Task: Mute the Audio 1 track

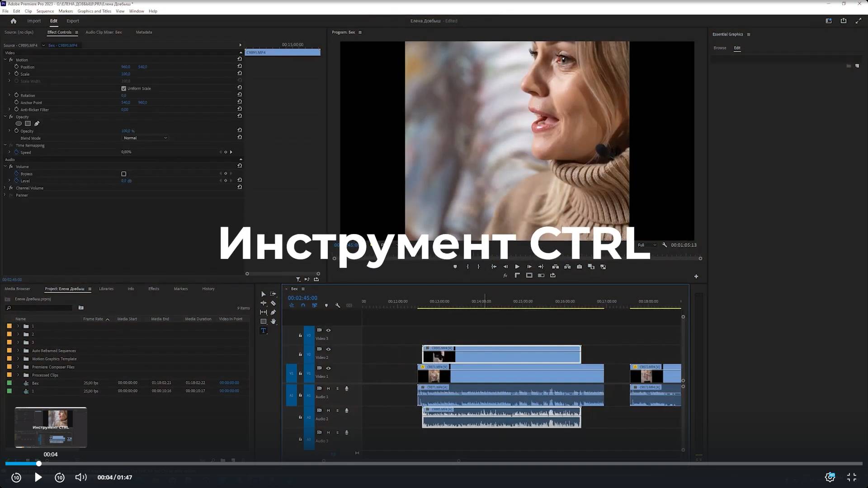Action: coord(328,389)
